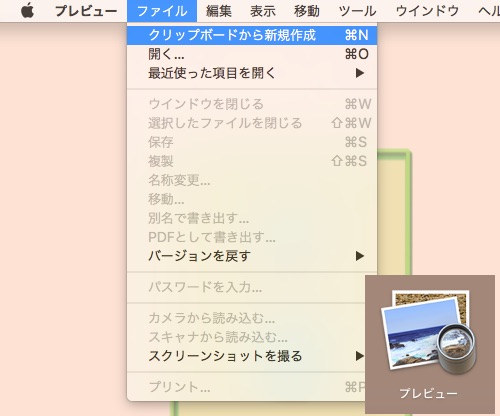The image size is (500, 416).
Task: Expand 最近使った項目を開く submenu
Action: pos(252,73)
